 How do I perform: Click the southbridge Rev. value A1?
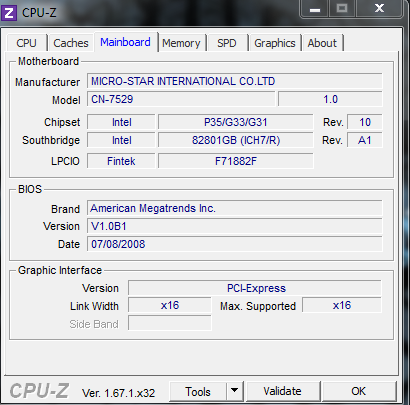click(365, 140)
